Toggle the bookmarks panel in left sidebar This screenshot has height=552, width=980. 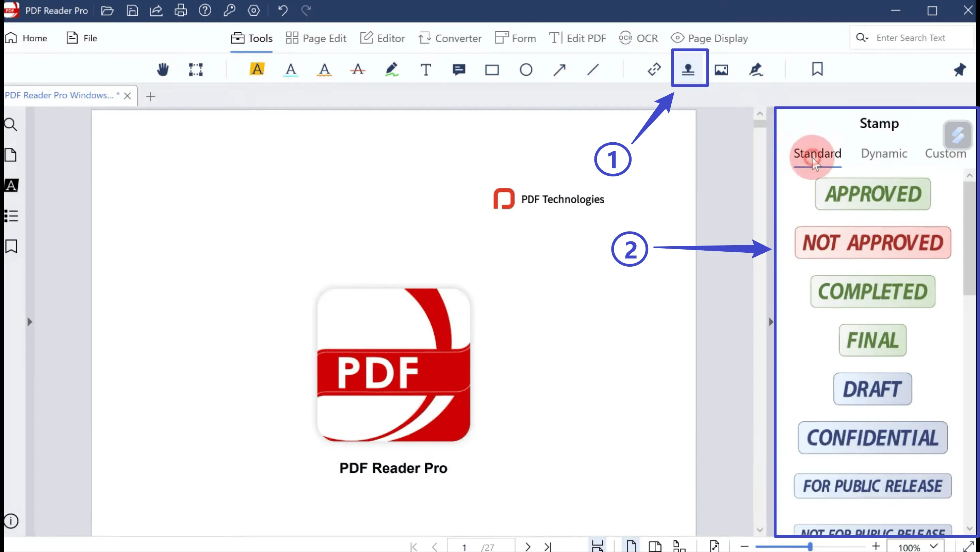[11, 246]
